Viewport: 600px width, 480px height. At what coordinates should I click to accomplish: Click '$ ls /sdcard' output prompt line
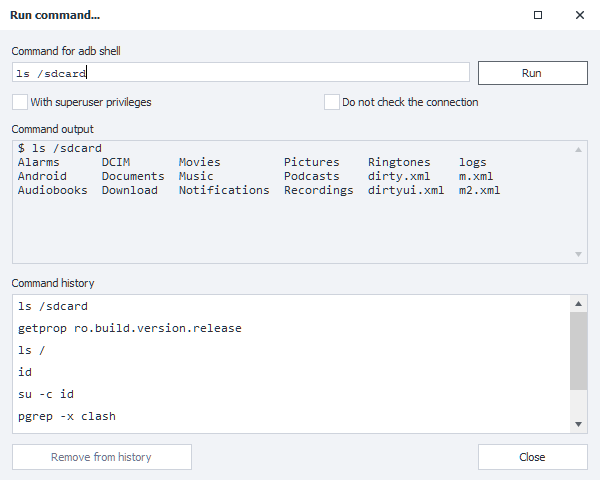tap(60, 148)
